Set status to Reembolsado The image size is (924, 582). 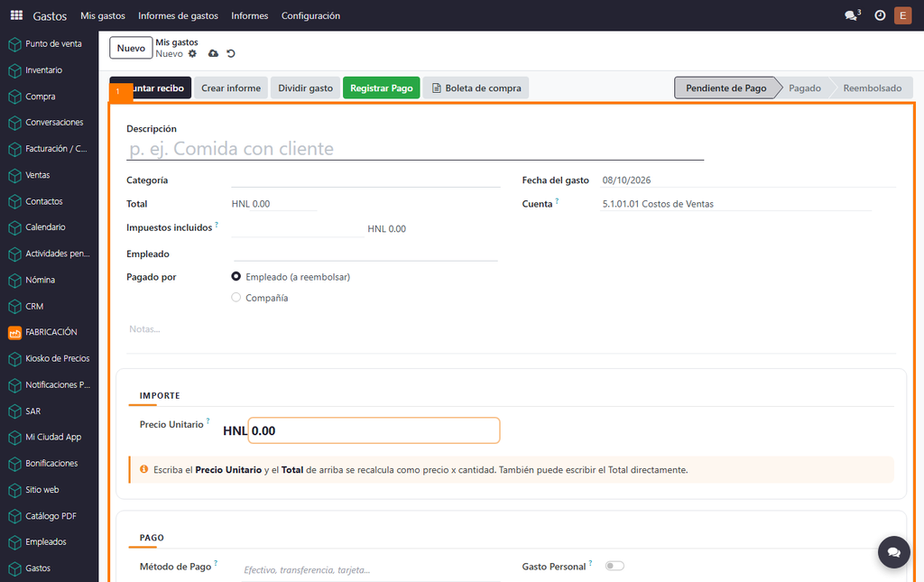[873, 88]
